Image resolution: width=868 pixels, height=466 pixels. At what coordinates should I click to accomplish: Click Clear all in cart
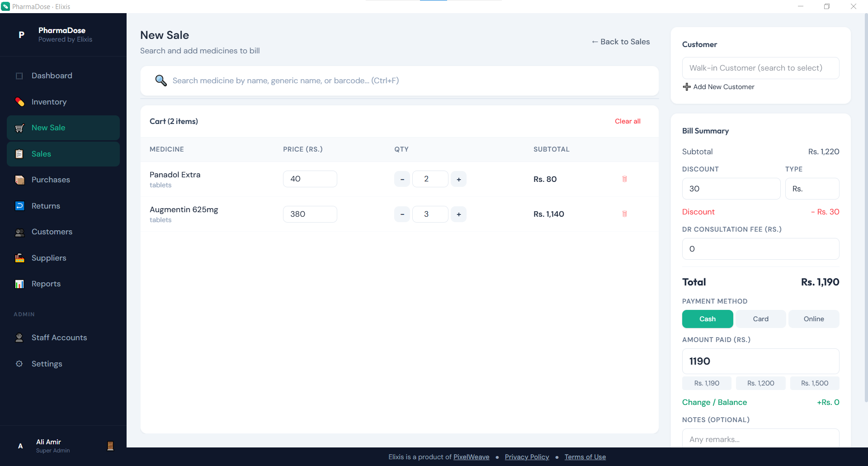(x=627, y=121)
